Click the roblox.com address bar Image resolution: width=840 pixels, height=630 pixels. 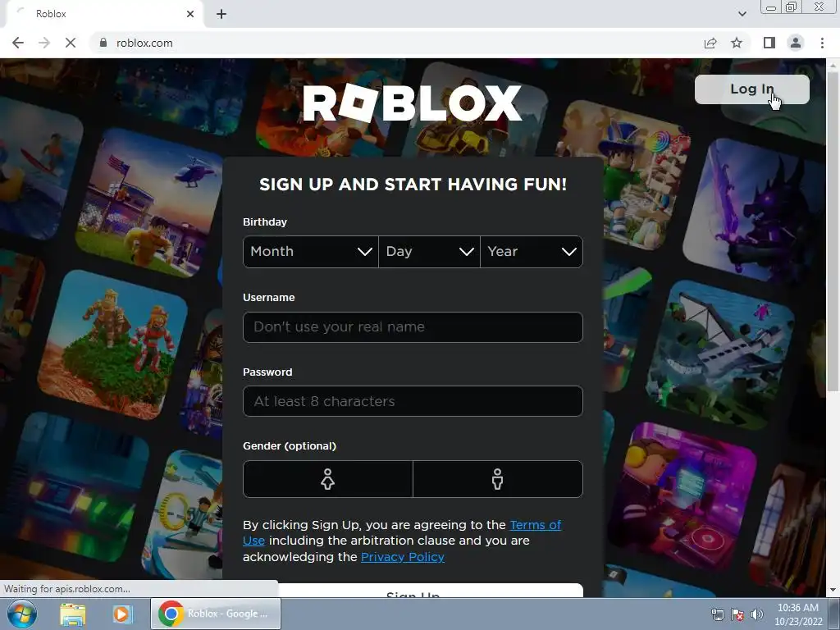pyautogui.click(x=396, y=43)
